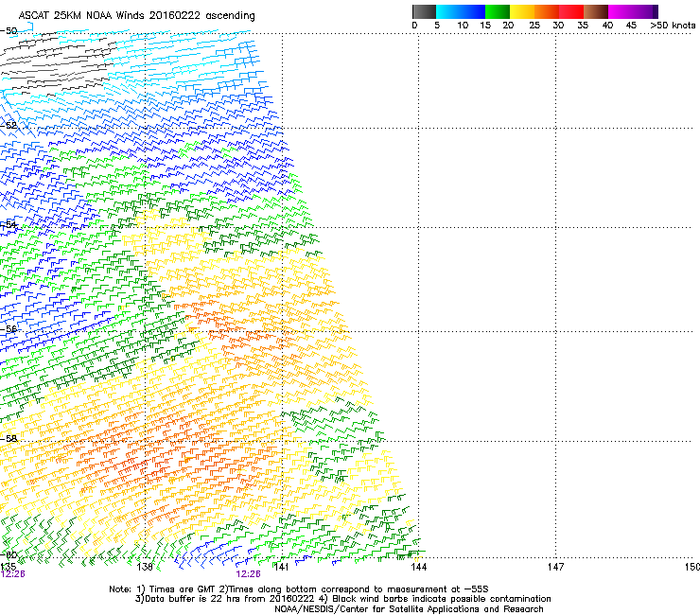
Task: Click the '-56' latitude label
Action: [9, 328]
